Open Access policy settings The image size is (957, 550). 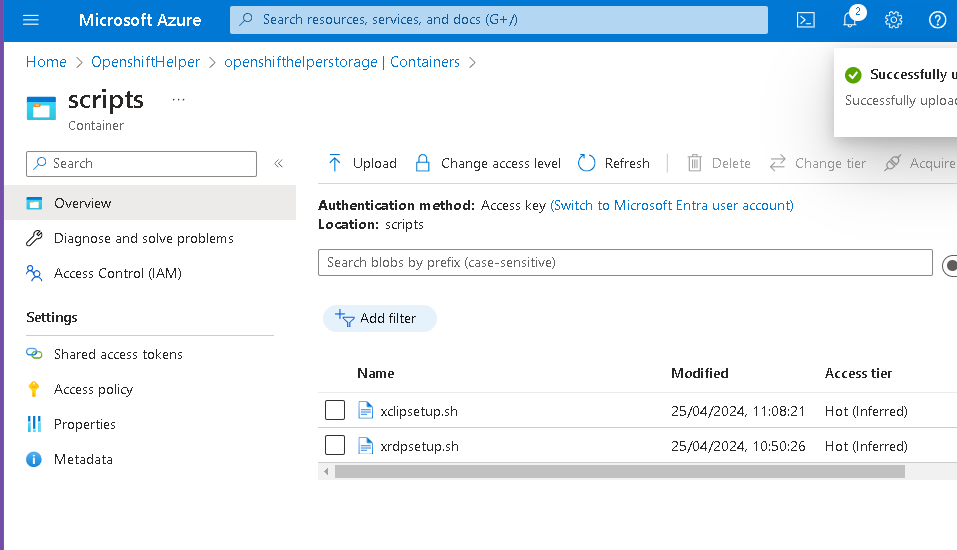tap(93, 389)
